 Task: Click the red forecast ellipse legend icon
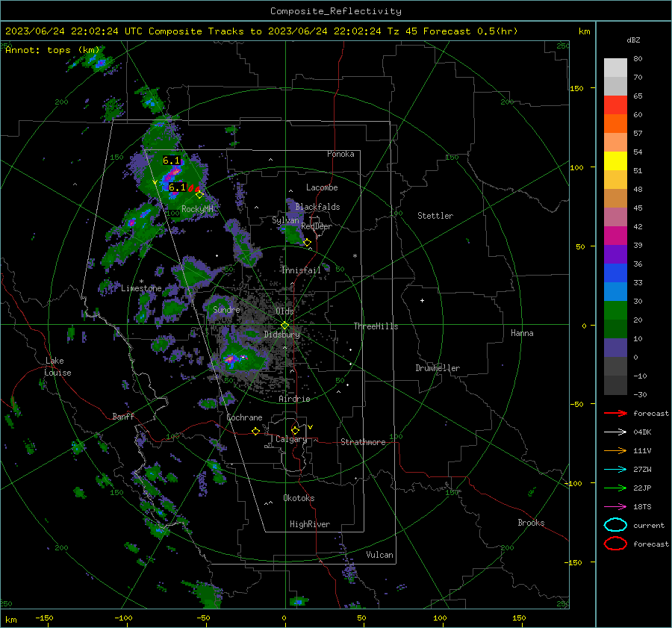(x=615, y=544)
